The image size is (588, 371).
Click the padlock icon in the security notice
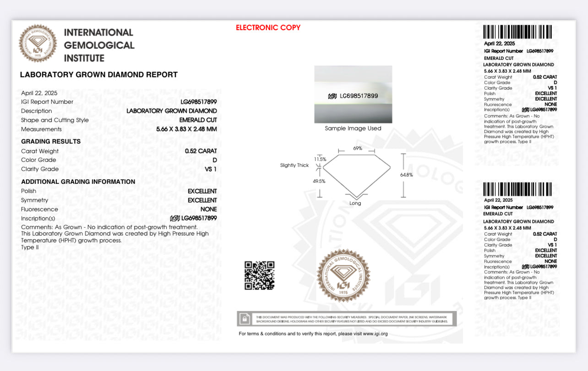point(245,318)
